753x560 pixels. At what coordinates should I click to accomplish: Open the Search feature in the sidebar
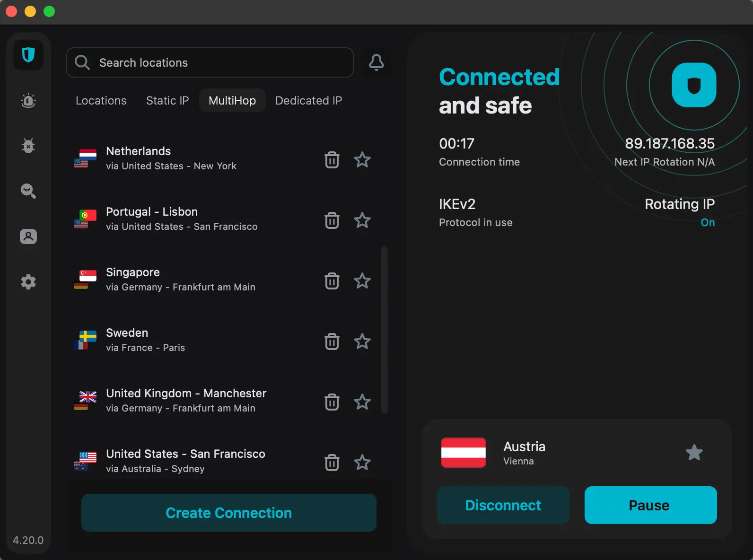coord(28,191)
